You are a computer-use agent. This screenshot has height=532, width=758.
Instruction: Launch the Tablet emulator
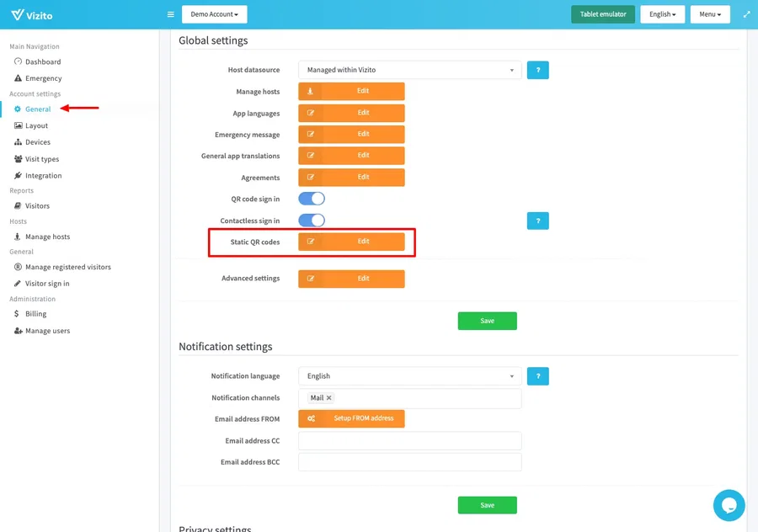pyautogui.click(x=602, y=14)
